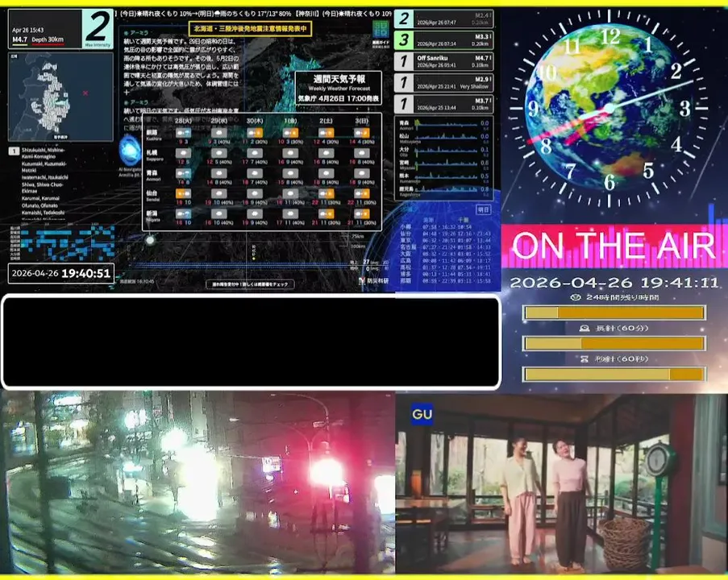Click the 長針(60分) progress bar
Image resolution: width=728 pixels, height=580 pixels.
614,343
